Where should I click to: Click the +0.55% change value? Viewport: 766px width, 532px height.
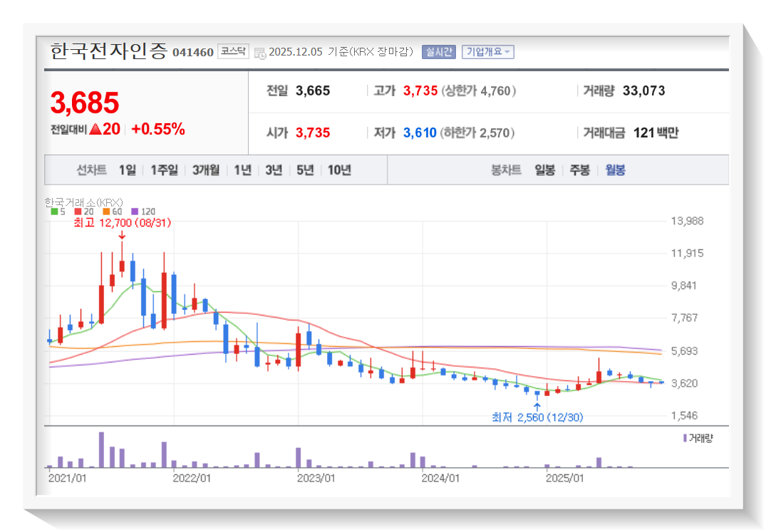coord(157,129)
